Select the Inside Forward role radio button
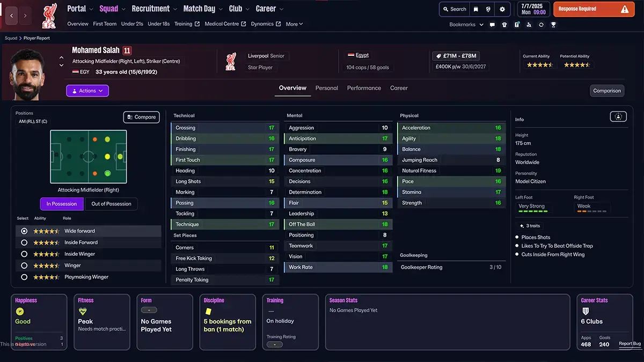This screenshot has height=362, width=644. pyautogui.click(x=24, y=242)
